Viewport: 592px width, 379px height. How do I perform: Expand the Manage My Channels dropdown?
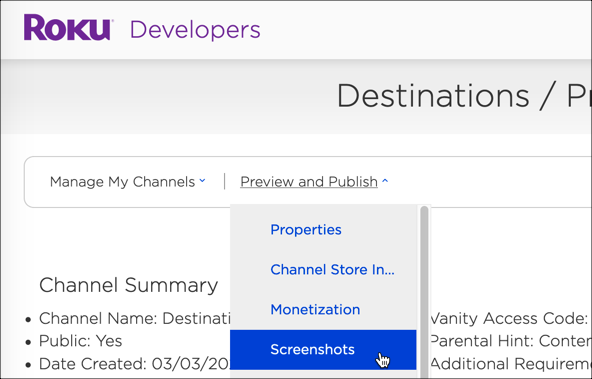coord(128,182)
